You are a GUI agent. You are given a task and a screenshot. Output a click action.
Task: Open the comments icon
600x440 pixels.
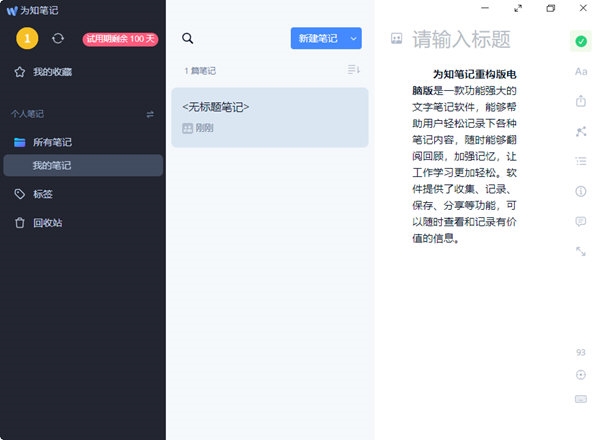[x=581, y=221]
